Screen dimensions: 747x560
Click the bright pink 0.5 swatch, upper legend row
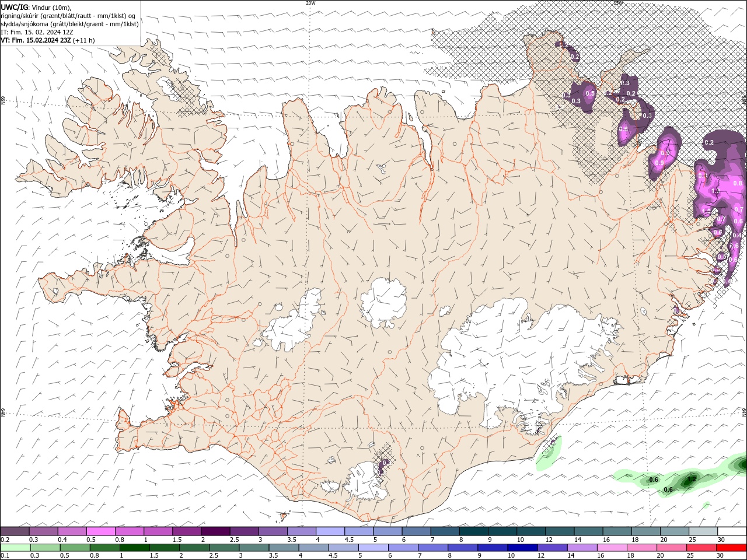tap(100, 531)
